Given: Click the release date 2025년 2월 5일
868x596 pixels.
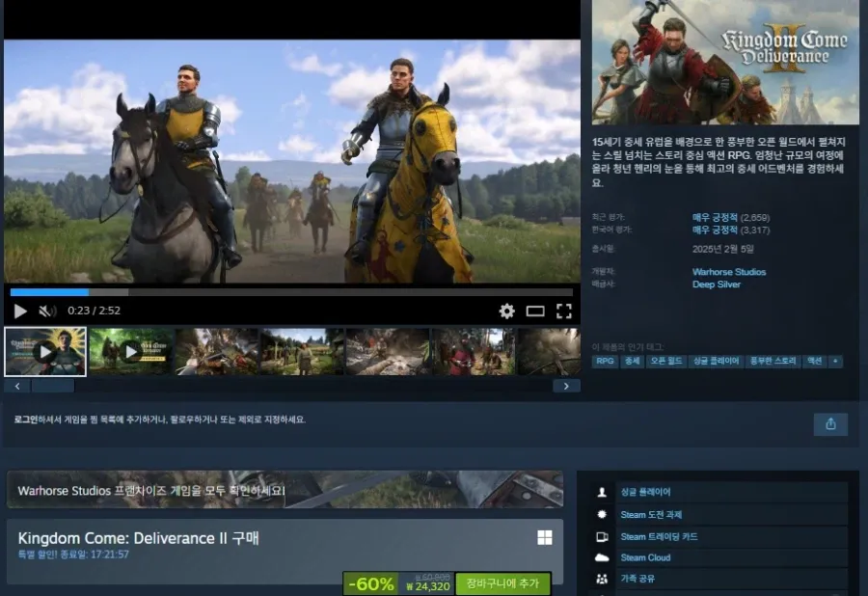Looking at the screenshot, I should pos(723,249).
